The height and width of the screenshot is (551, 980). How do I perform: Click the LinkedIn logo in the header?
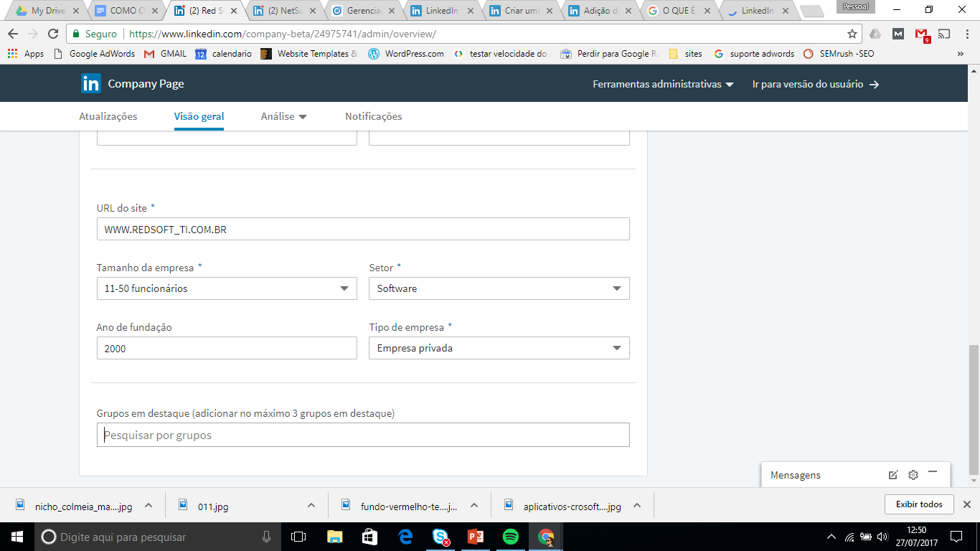coord(91,84)
